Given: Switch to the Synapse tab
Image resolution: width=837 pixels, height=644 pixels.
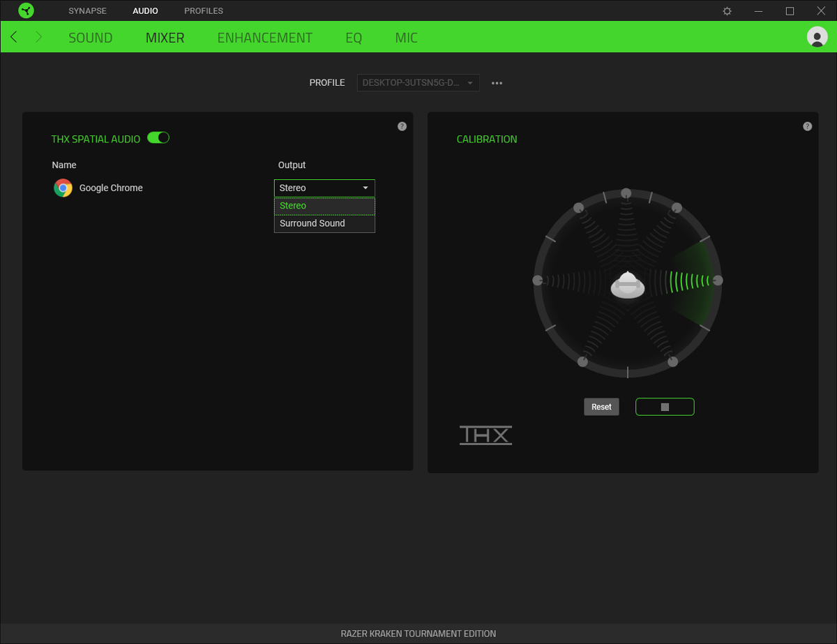Looking at the screenshot, I should (x=88, y=11).
